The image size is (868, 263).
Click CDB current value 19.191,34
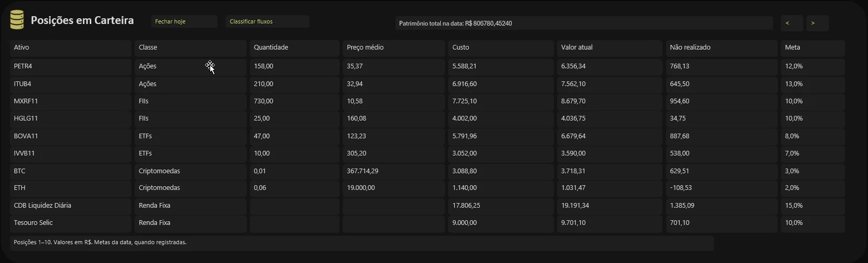tap(610, 206)
